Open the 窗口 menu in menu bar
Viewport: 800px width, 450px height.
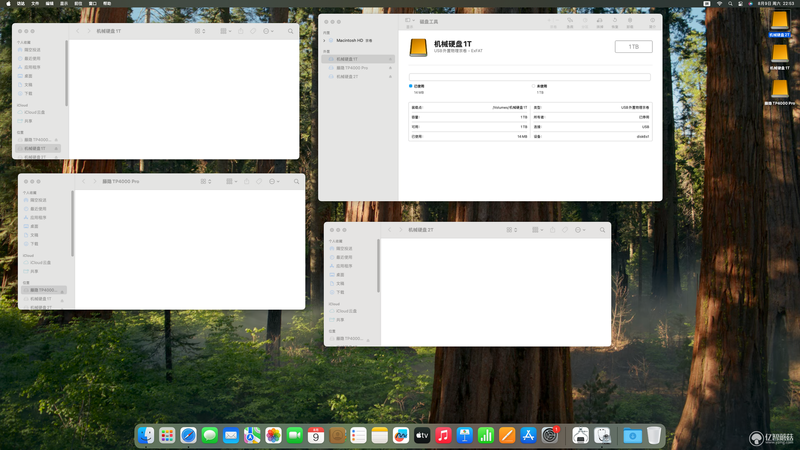click(x=92, y=4)
